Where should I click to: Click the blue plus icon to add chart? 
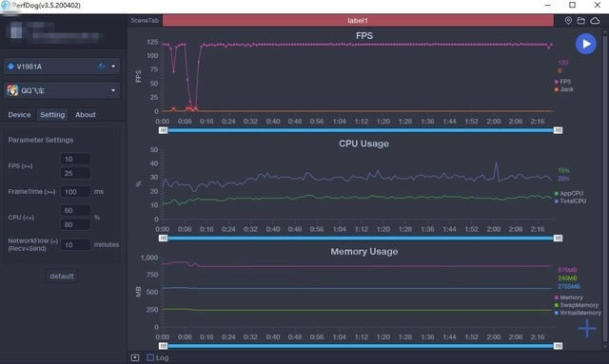[587, 329]
